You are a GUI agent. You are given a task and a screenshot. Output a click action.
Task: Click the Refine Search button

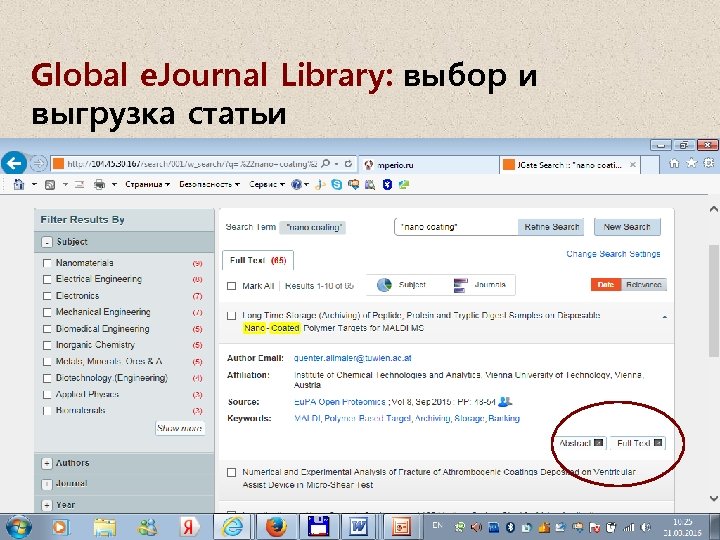click(551, 227)
